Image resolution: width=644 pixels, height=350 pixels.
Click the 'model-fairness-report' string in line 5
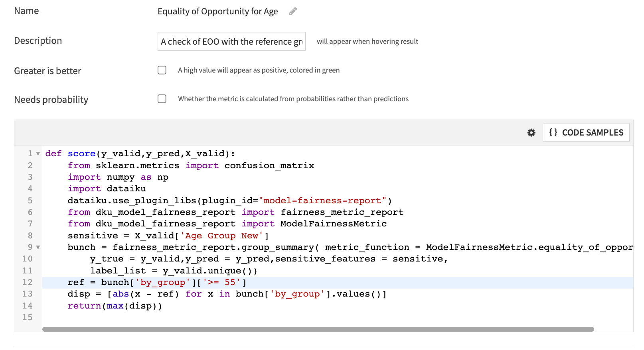[x=322, y=201]
